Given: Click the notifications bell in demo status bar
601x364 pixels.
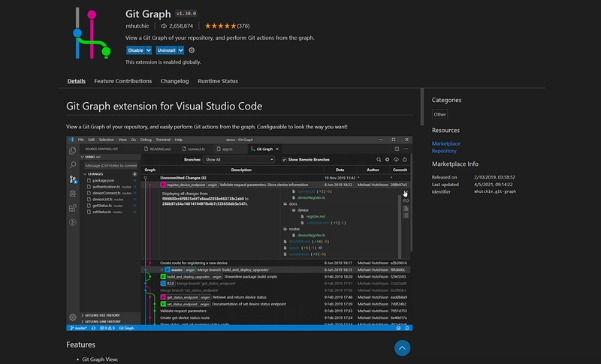Looking at the screenshot, I should [406, 328].
